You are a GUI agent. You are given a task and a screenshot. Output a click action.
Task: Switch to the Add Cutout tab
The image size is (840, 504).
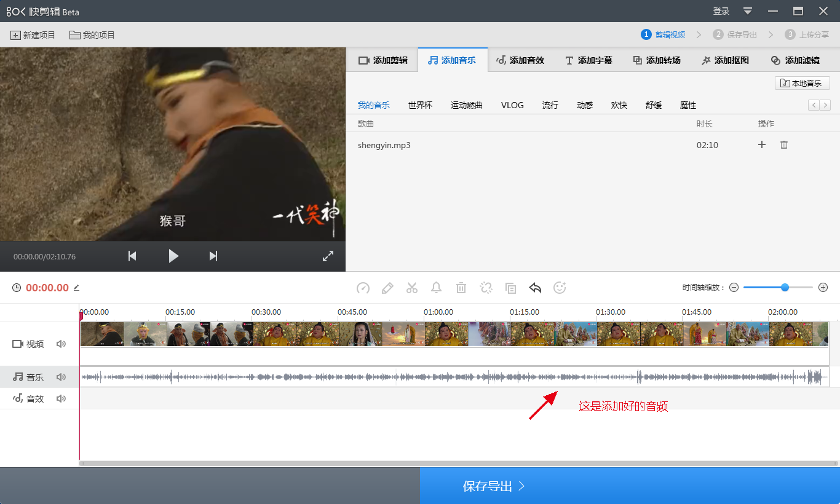coord(725,60)
